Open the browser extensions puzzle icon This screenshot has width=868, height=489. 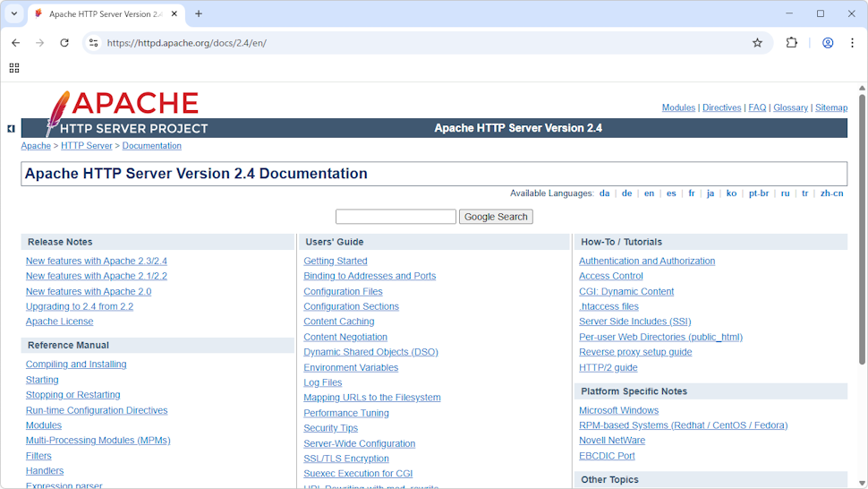[791, 43]
